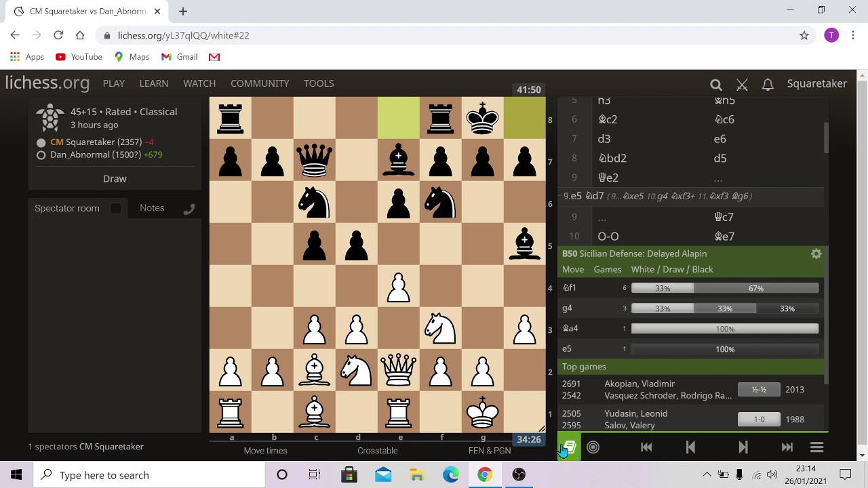The image size is (868, 488).
Task: Open opening explorer settings gear
Action: 816,254
